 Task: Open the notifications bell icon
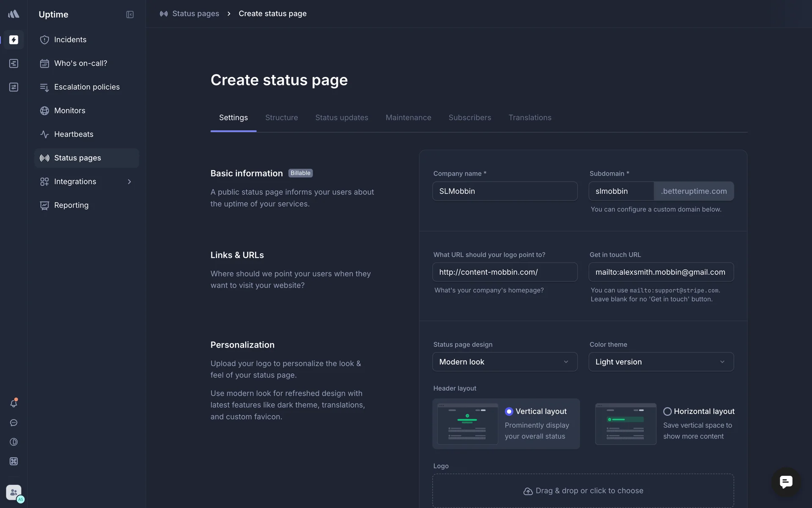[14, 403]
